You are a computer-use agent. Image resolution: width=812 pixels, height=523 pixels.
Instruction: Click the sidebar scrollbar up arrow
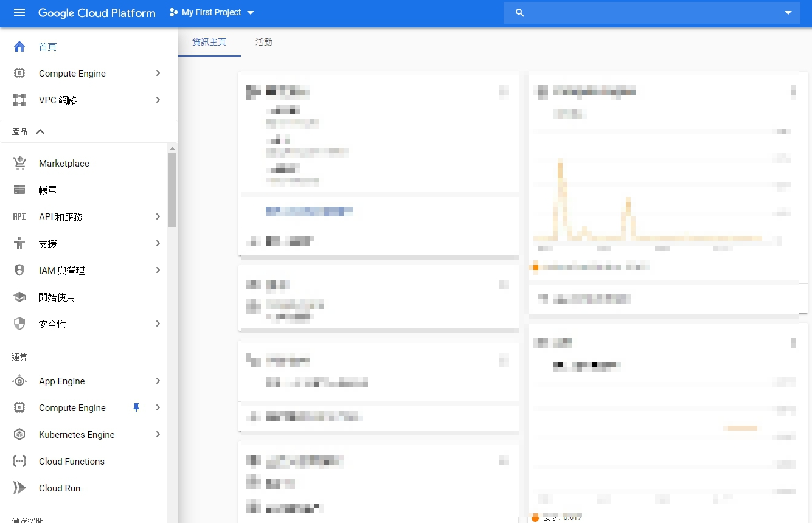[173, 148]
